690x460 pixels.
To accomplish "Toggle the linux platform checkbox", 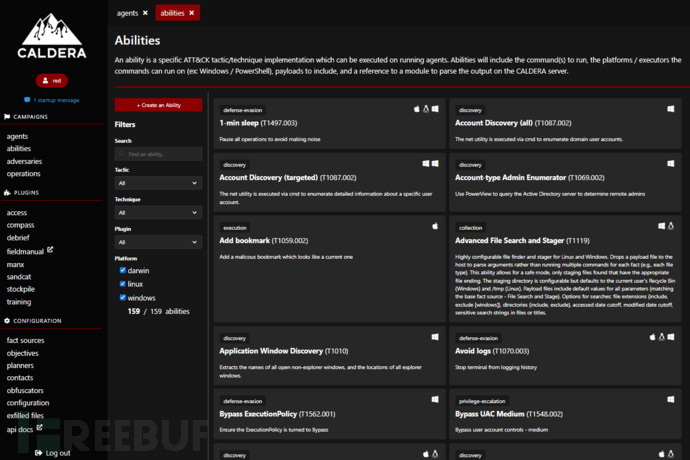I will click(123, 284).
